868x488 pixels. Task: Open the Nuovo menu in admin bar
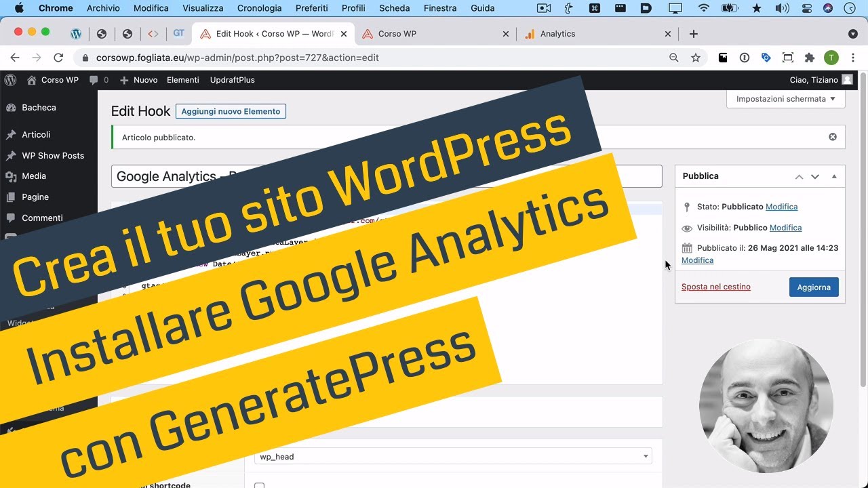tap(138, 80)
